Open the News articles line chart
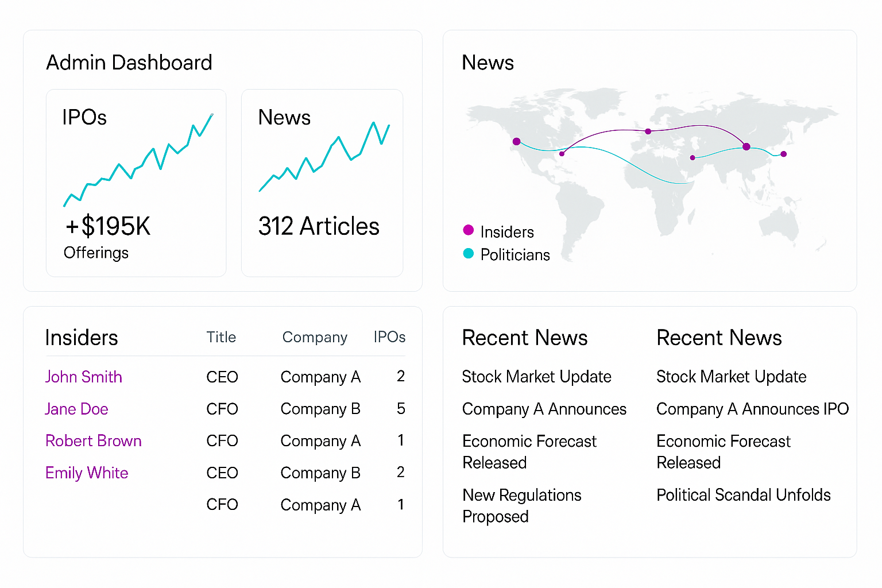 click(x=324, y=156)
